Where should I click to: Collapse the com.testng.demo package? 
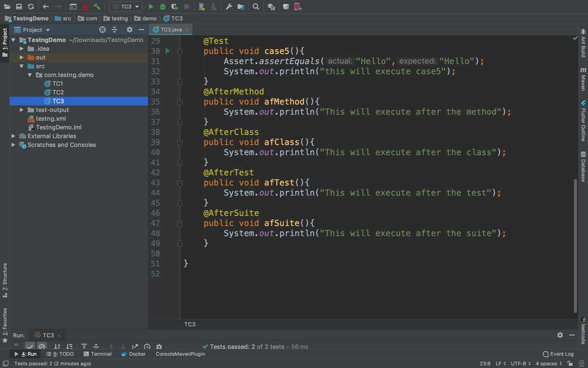coord(30,75)
